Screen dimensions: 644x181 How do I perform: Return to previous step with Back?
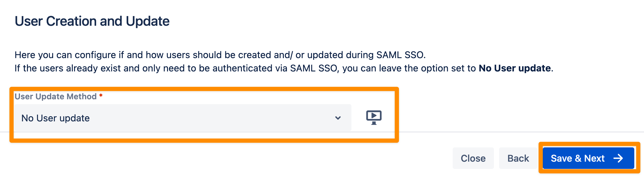pos(518,158)
